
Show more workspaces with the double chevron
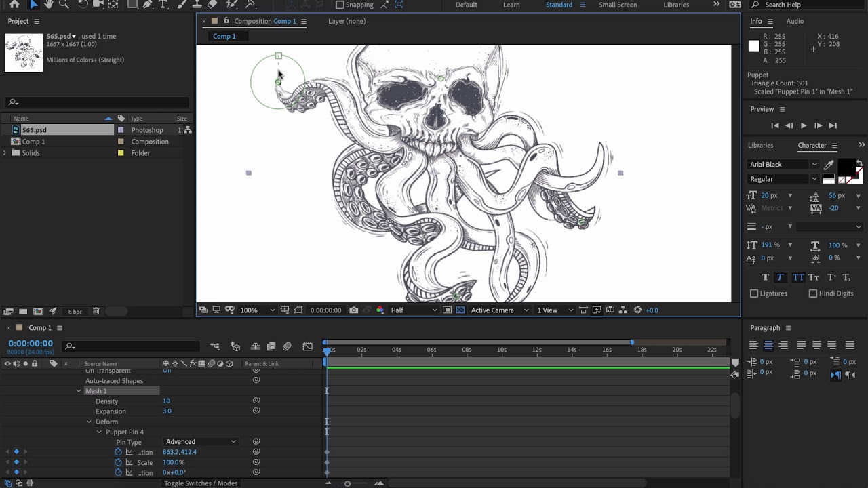pyautogui.click(x=717, y=5)
